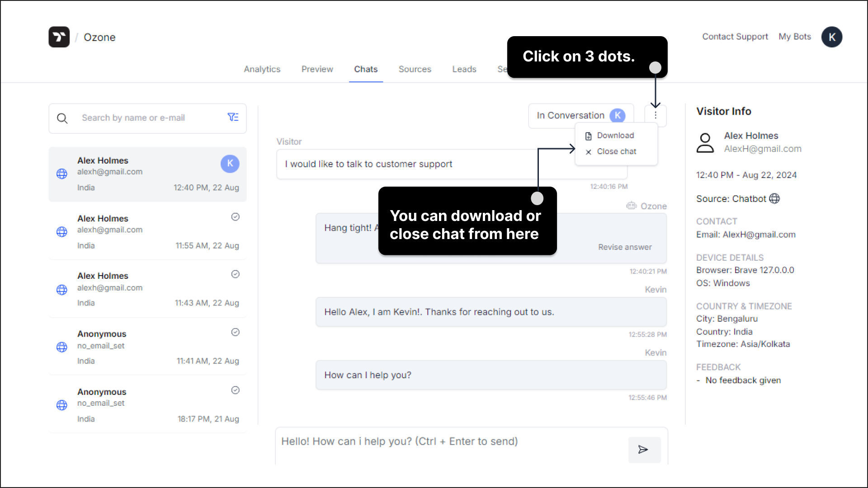Open Anonymous chat from 11:41 AM
868x488 pixels.
[147, 347]
